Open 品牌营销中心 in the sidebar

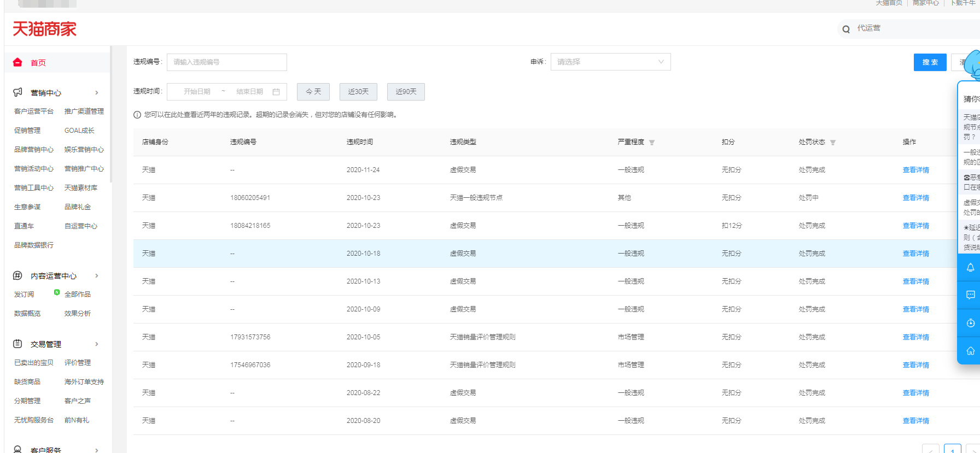[34, 150]
